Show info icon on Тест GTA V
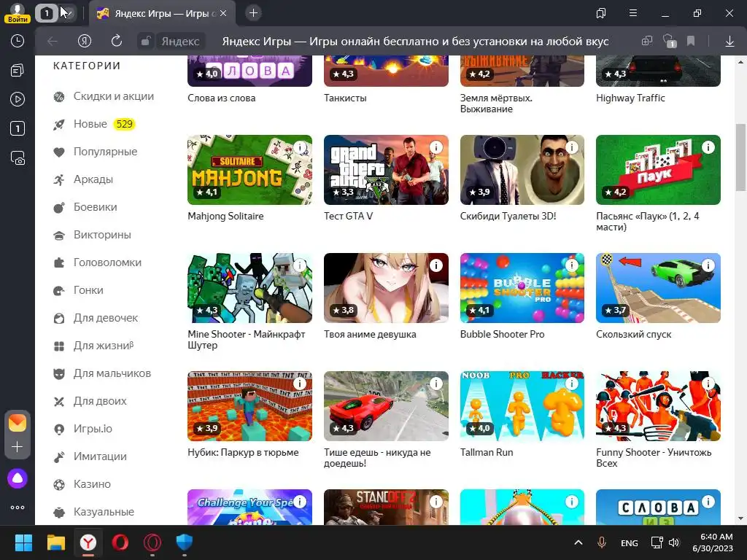 [436, 147]
